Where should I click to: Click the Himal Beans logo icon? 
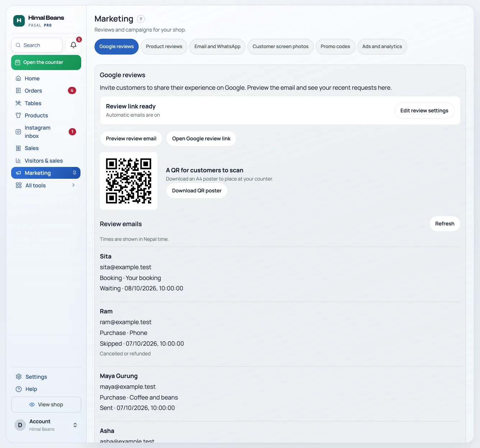[x=19, y=21]
